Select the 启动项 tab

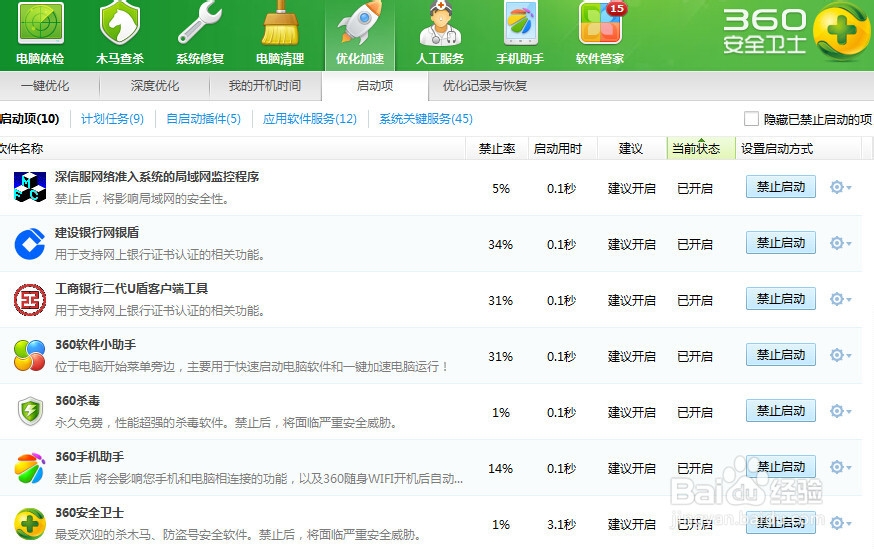tap(375, 86)
